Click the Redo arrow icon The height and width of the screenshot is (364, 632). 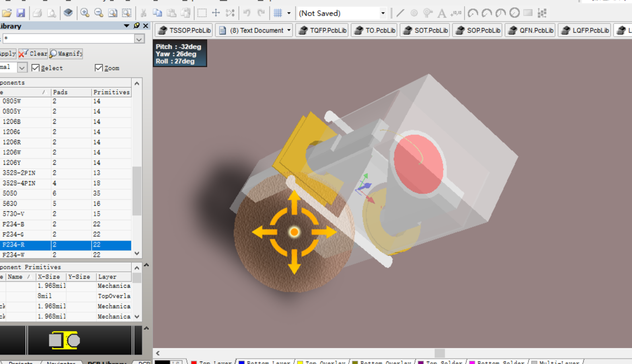(261, 13)
